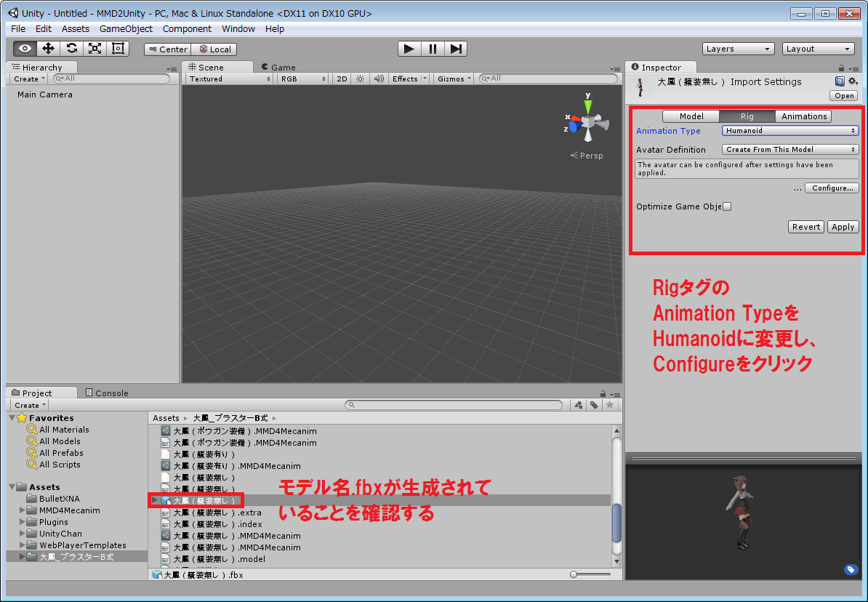Open the Window menu
The width and height of the screenshot is (868, 602).
tap(238, 29)
